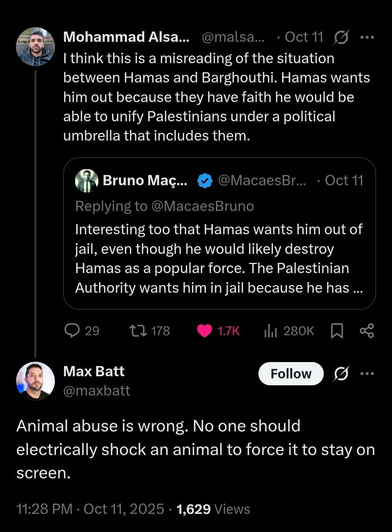Click the blue verified badge
Image resolution: width=392 pixels, height=532 pixels.
pyautogui.click(x=205, y=180)
